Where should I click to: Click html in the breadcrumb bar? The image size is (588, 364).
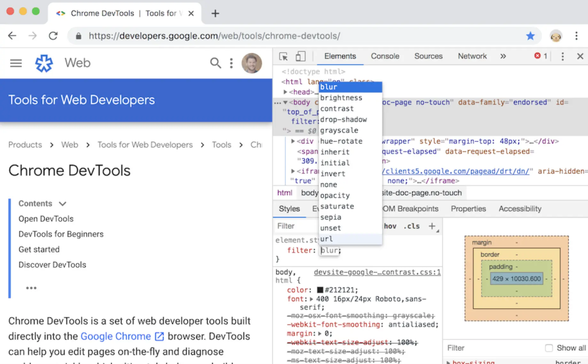coord(284,193)
